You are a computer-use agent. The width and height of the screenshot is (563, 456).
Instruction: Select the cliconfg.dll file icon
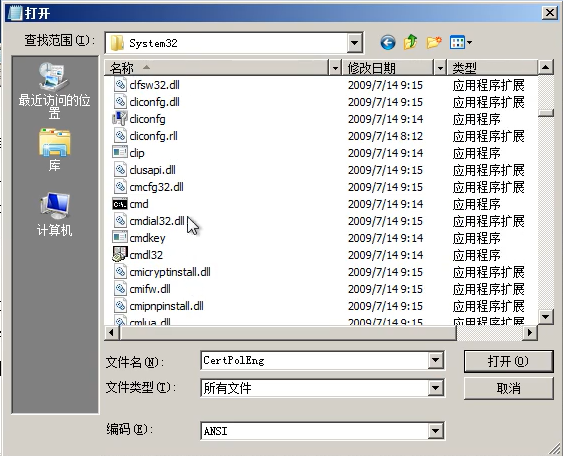point(120,102)
